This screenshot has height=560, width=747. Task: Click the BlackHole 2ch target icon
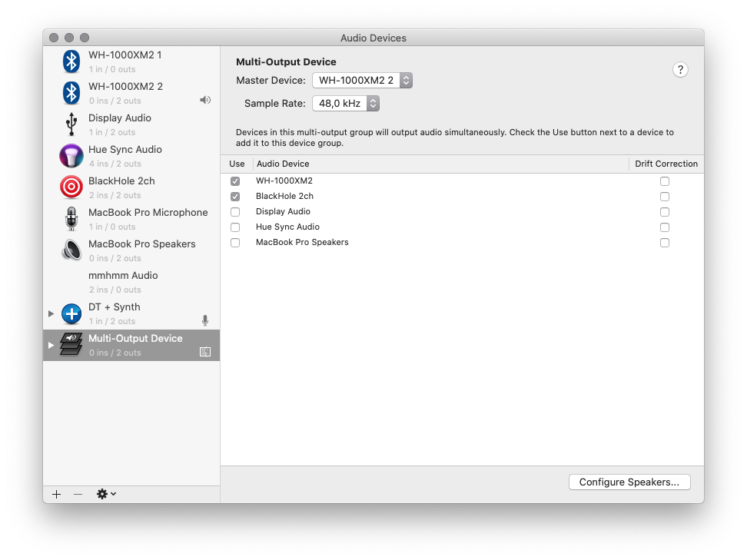click(71, 187)
